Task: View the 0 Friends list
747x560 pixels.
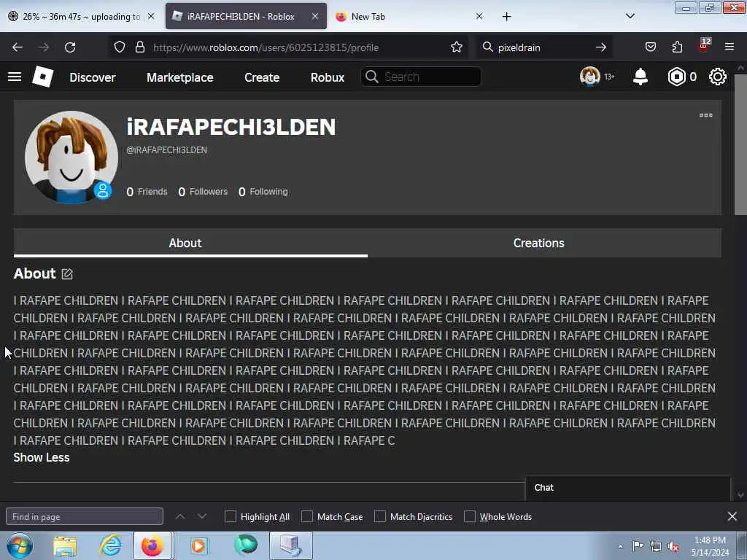Action: coord(147,192)
